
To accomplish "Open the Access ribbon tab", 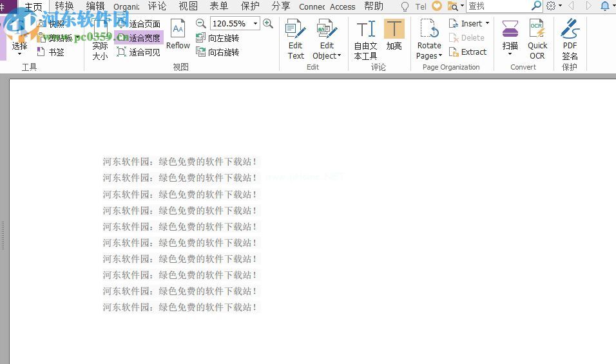I will (343, 6).
